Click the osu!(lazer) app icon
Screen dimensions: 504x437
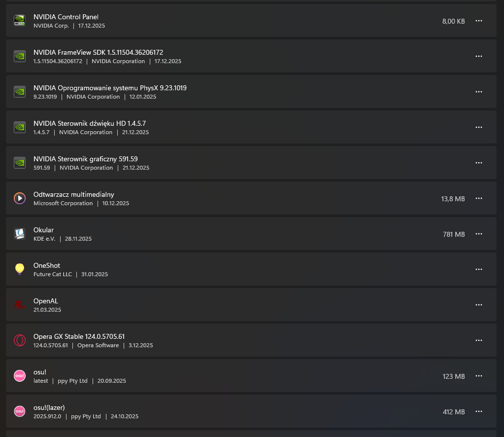tap(19, 411)
